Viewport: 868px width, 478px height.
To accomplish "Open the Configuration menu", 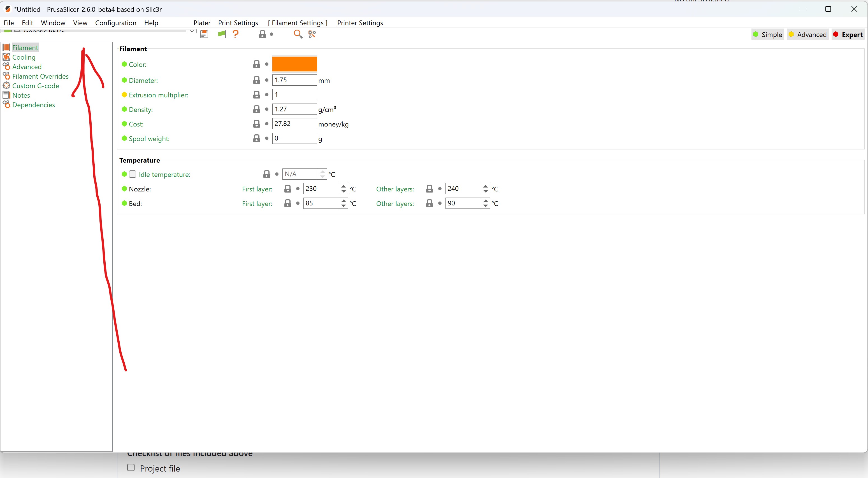I will click(x=116, y=23).
